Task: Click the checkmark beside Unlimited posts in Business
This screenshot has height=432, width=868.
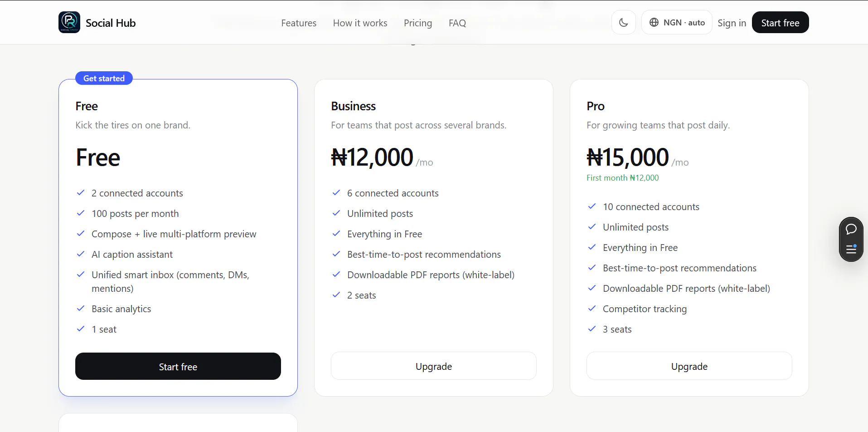Action: tap(336, 213)
